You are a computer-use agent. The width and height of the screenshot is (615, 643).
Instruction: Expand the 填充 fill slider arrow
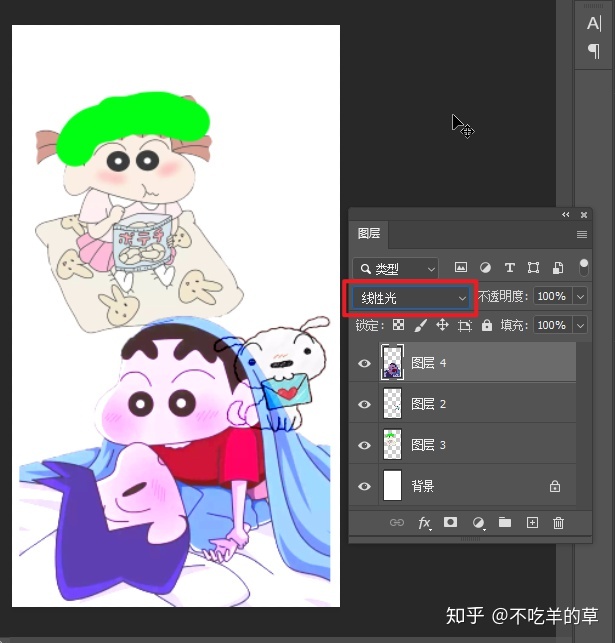pyautogui.click(x=580, y=325)
